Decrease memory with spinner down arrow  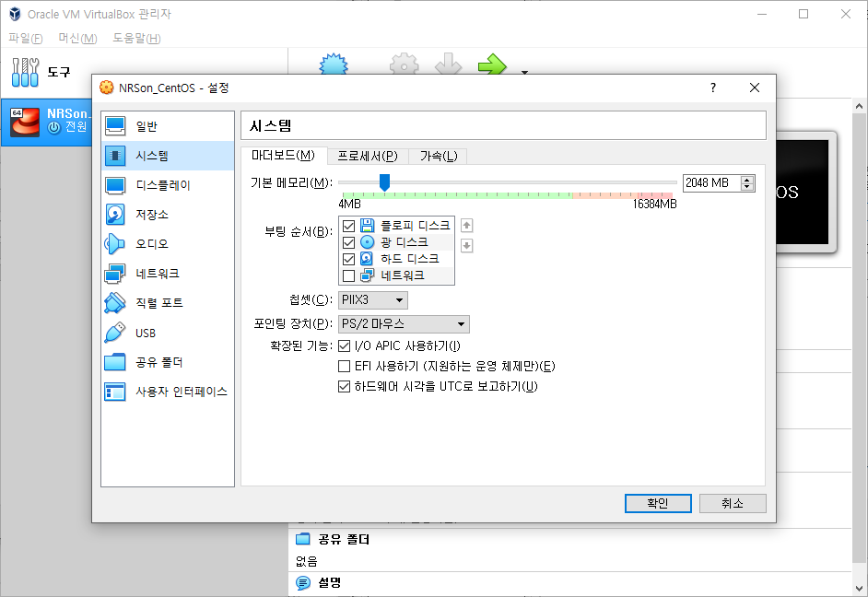pyautogui.click(x=747, y=187)
